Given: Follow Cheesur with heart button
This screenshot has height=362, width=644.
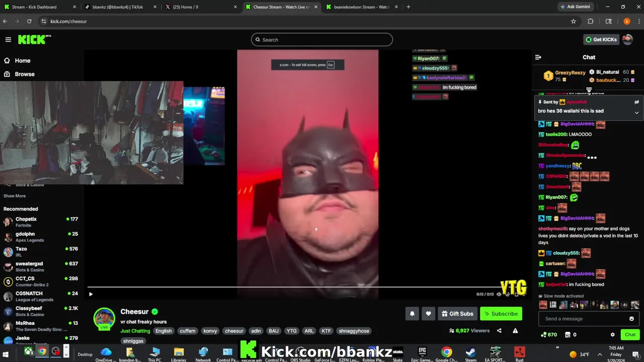Looking at the screenshot, I should tap(428, 314).
